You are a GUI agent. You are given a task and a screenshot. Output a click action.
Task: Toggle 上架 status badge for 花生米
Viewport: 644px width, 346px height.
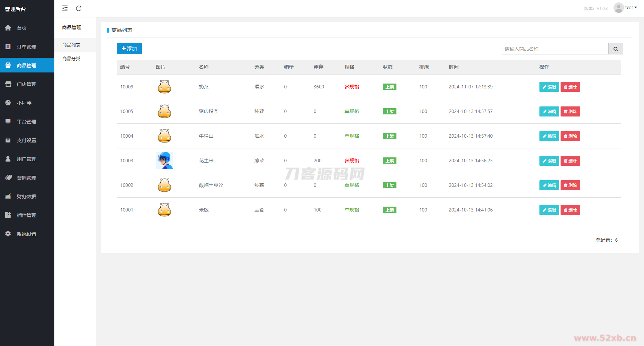click(390, 161)
